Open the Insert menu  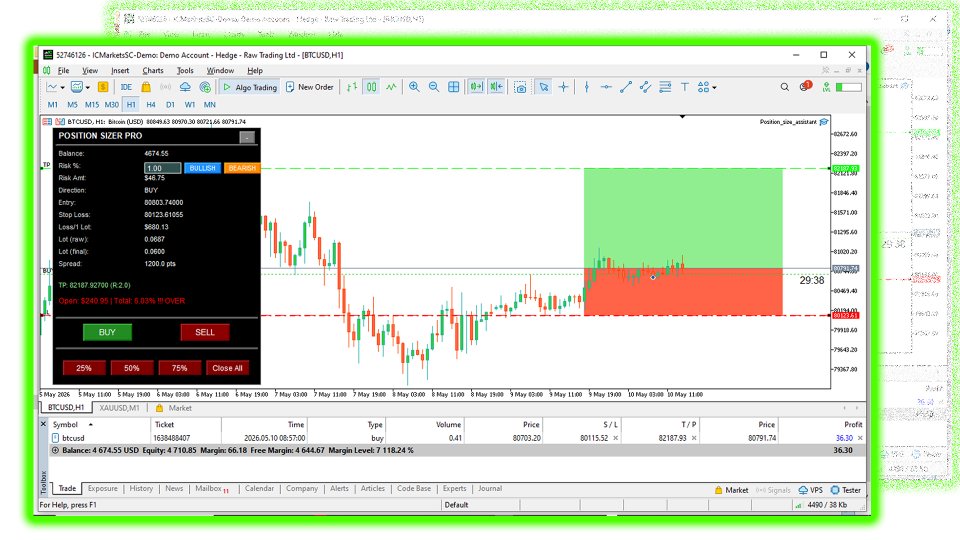pyautogui.click(x=120, y=70)
